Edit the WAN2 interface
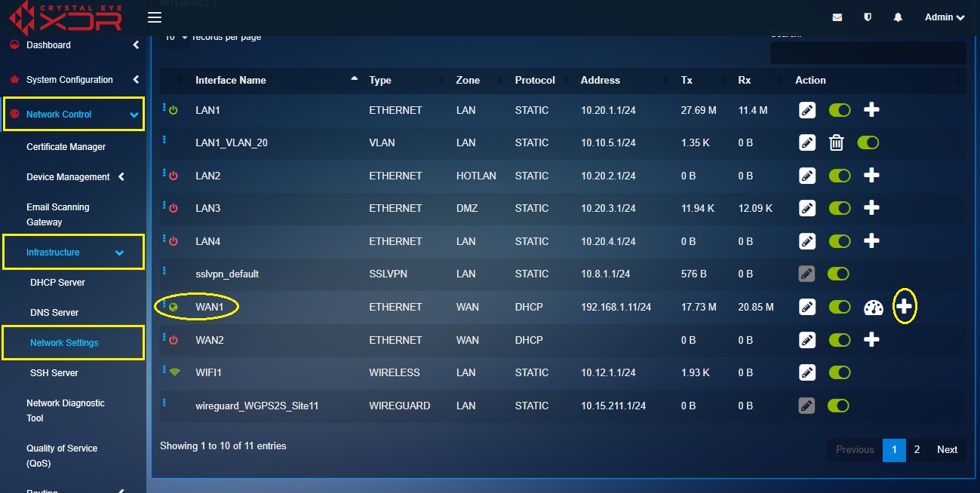The height and width of the screenshot is (493, 980). pos(807,340)
